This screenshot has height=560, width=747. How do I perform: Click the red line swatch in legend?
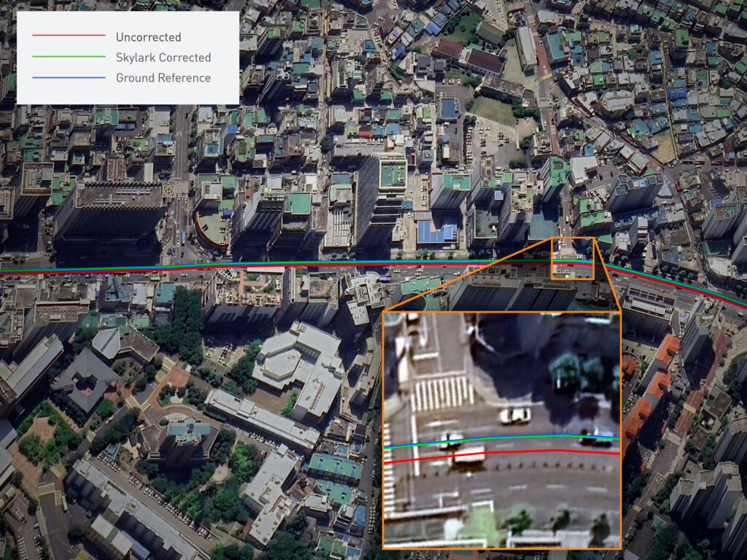pyautogui.click(x=69, y=36)
